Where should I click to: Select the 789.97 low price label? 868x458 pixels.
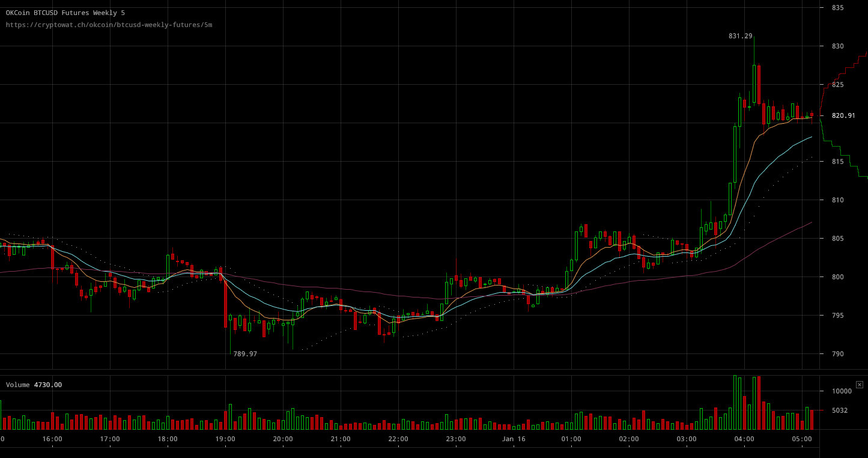point(245,354)
